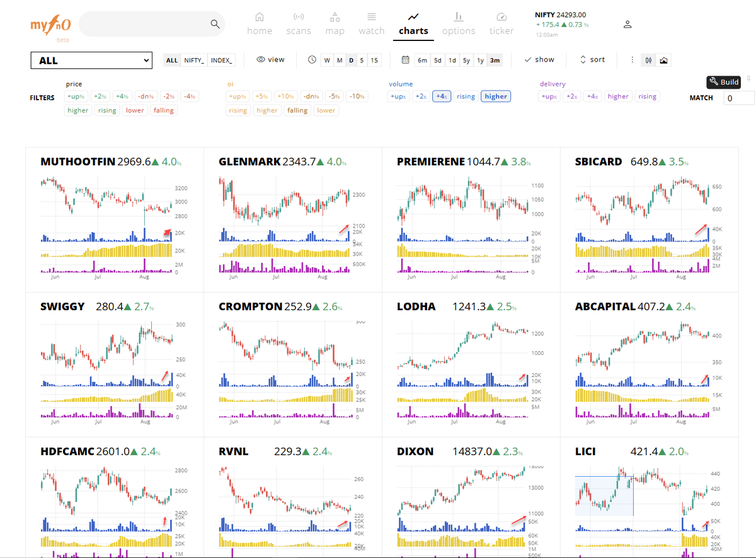Set chart range to 1y
The height and width of the screenshot is (558, 756).
pyautogui.click(x=480, y=61)
